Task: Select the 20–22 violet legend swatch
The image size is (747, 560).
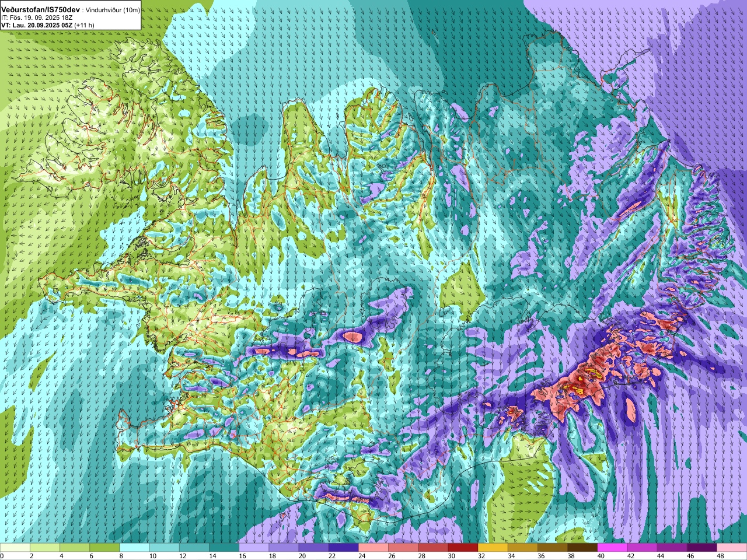Action: tap(313, 548)
